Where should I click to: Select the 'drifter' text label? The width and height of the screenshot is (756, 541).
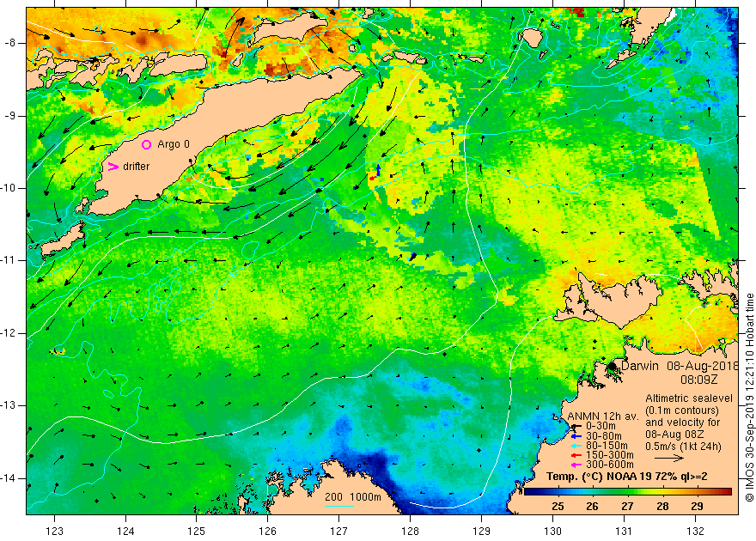click(x=136, y=167)
